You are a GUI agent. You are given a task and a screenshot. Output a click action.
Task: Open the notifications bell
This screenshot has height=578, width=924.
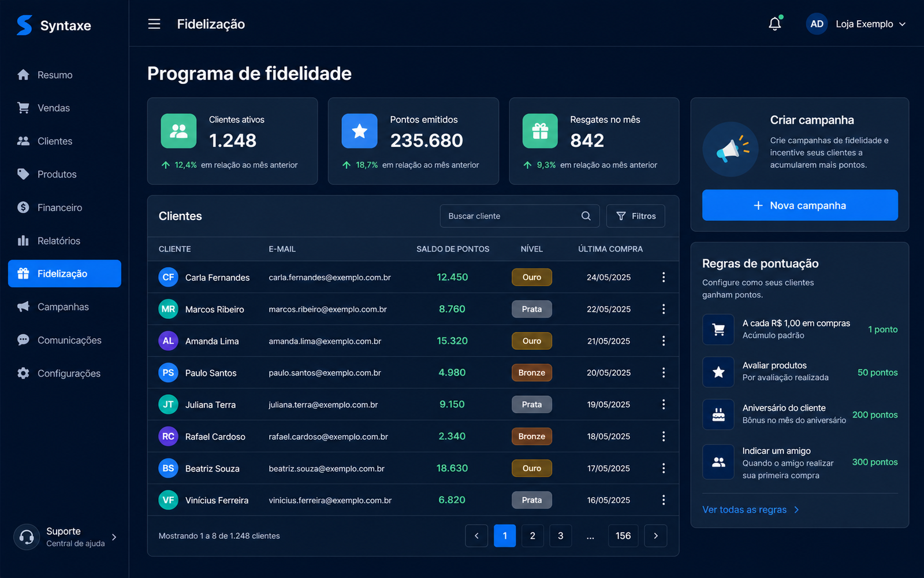tap(775, 24)
